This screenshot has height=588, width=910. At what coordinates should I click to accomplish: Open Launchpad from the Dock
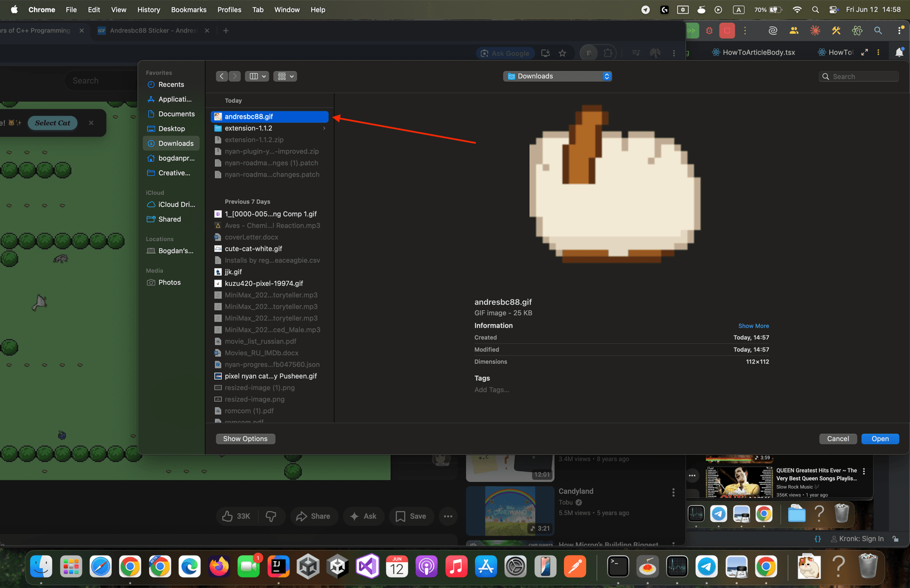click(x=71, y=566)
